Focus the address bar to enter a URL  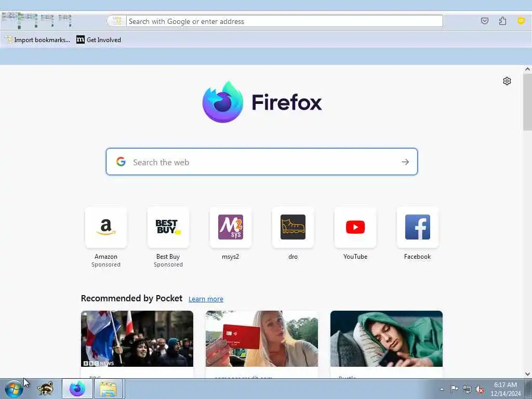[284, 21]
